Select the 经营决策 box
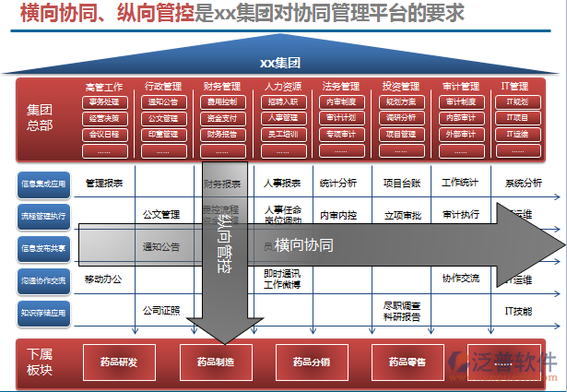This screenshot has width=567, height=392. pos(105,118)
